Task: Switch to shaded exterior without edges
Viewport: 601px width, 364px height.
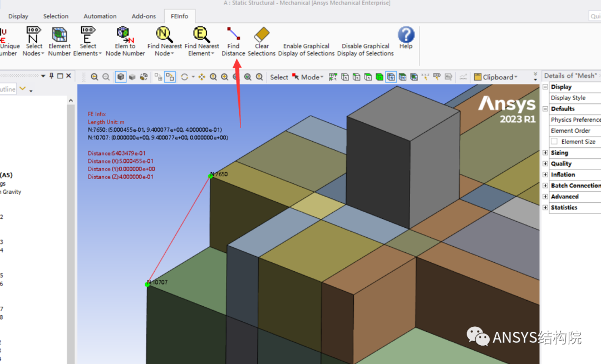Action: [x=132, y=77]
